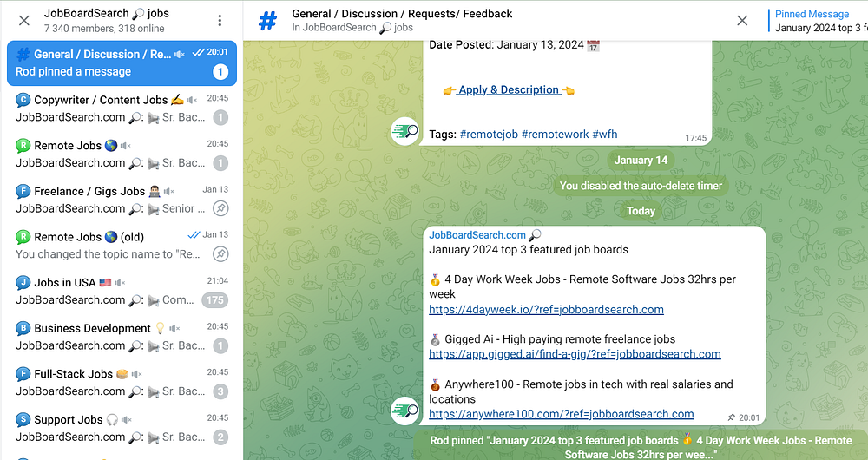Open Full-Stack Jobs topic
This screenshot has height=460, width=868.
pyautogui.click(x=122, y=383)
